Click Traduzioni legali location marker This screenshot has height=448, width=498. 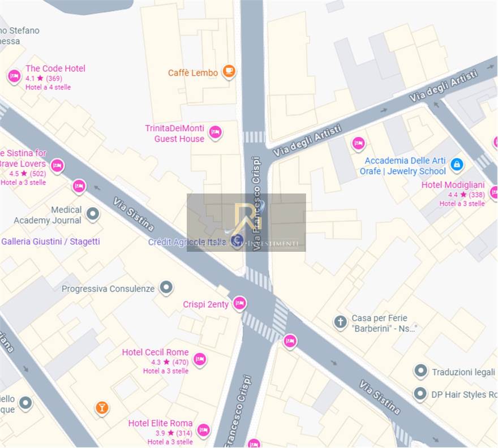pyautogui.click(x=421, y=371)
